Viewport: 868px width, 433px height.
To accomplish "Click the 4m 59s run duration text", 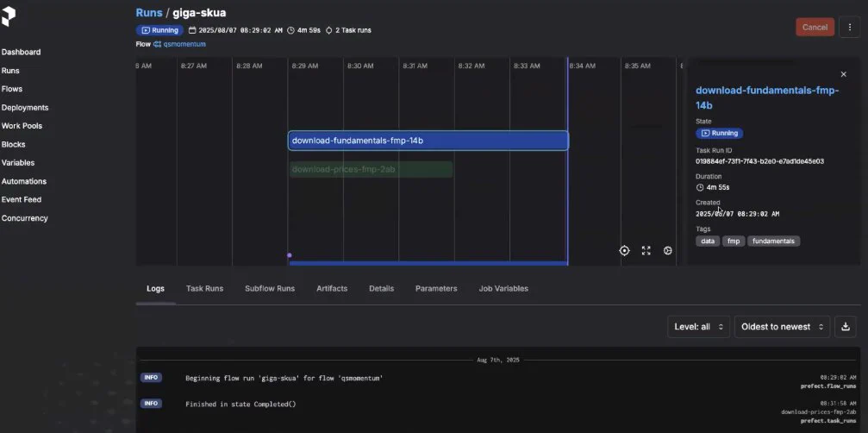I will point(309,30).
